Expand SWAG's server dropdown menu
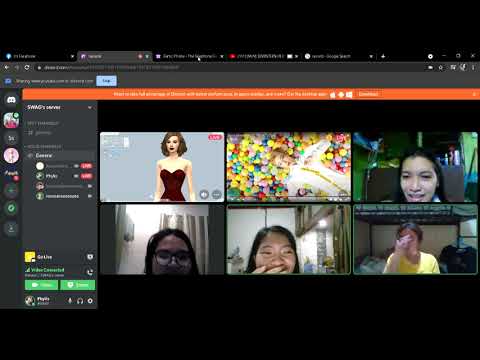The height and width of the screenshot is (360, 480). 90,107
